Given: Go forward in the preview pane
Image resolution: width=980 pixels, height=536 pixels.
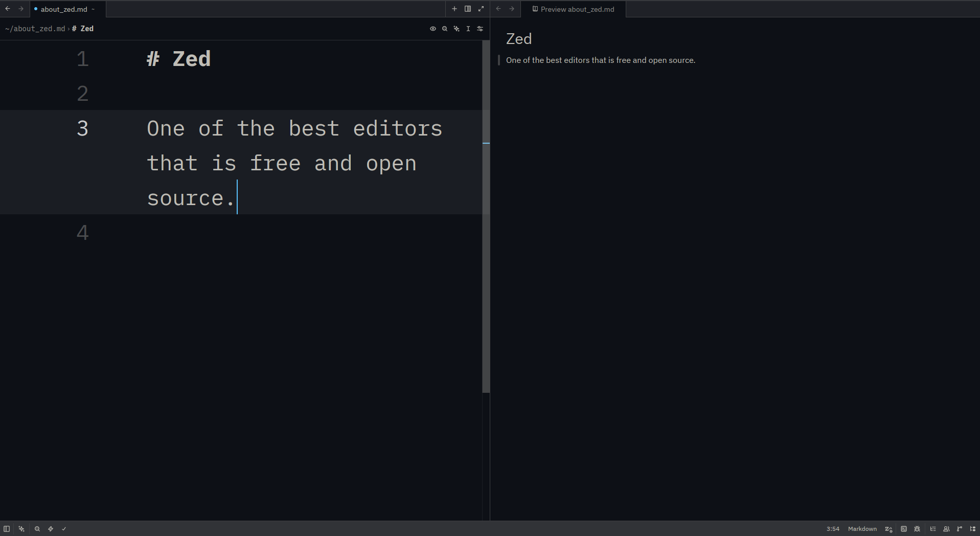Looking at the screenshot, I should pos(512,9).
